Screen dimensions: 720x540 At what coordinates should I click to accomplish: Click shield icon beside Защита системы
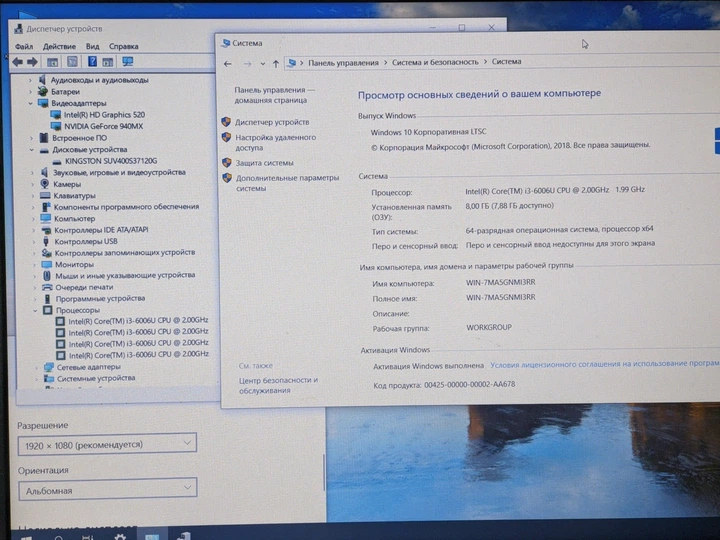[x=227, y=163]
